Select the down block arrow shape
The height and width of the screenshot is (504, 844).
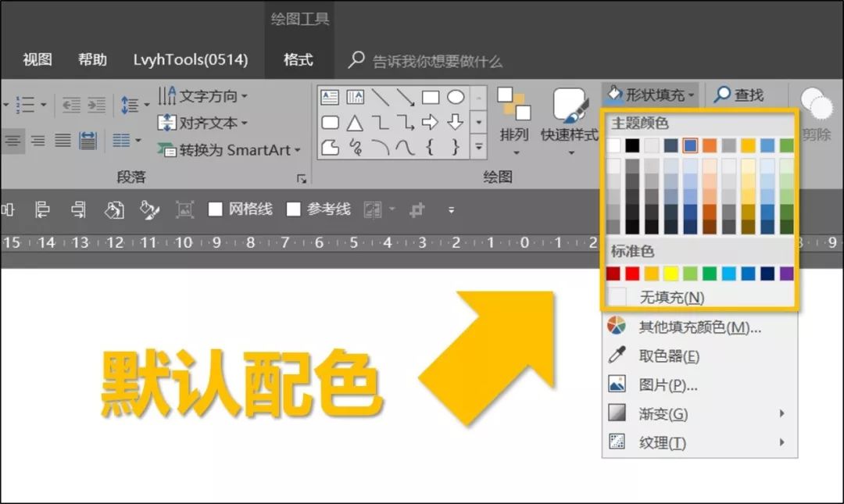pyautogui.click(x=456, y=122)
